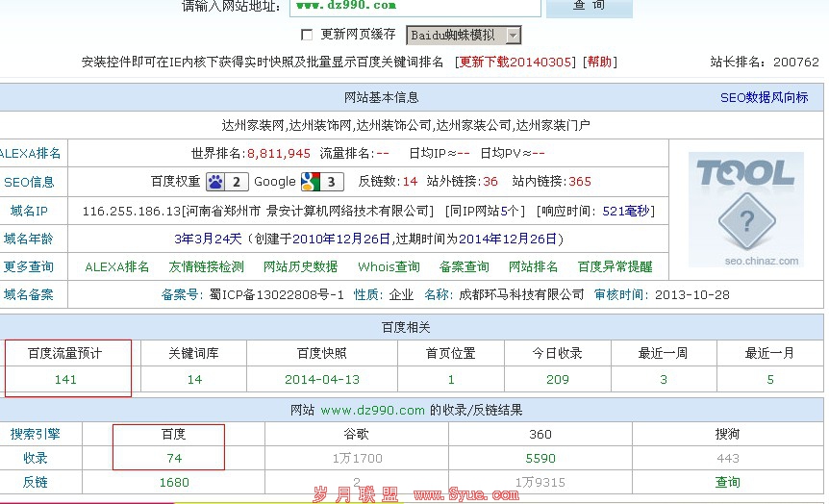The image size is (829, 504).
Task: Click 站外链接 value 36
Action: (490, 182)
